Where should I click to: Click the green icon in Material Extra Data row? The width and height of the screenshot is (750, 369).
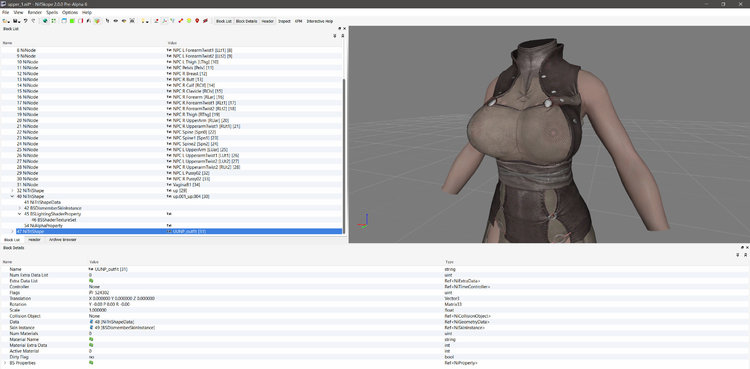pyautogui.click(x=91, y=345)
